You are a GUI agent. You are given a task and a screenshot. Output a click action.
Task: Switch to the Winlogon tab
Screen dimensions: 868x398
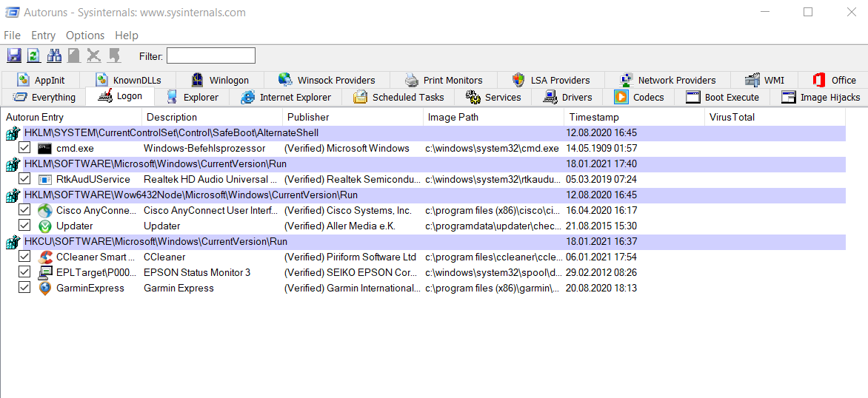coord(220,80)
